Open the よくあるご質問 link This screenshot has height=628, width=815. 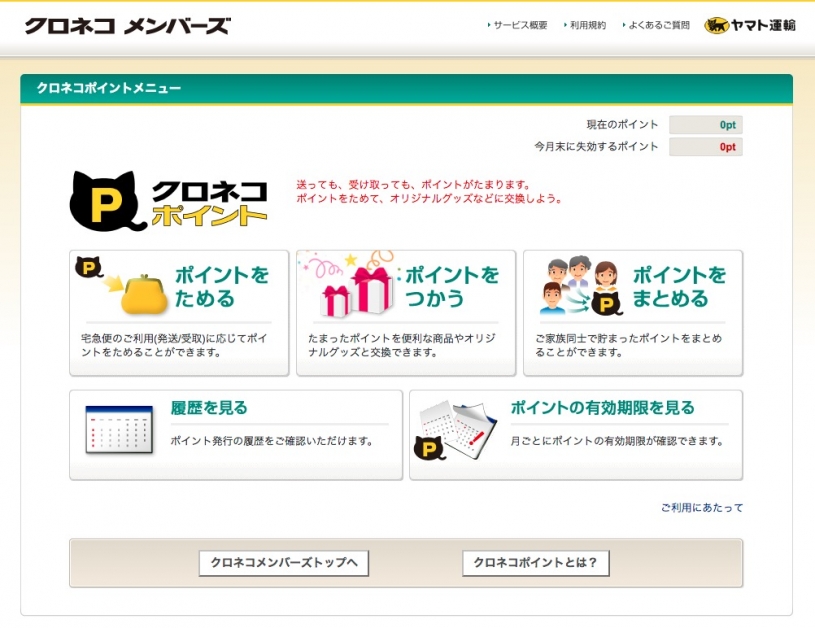[659, 25]
